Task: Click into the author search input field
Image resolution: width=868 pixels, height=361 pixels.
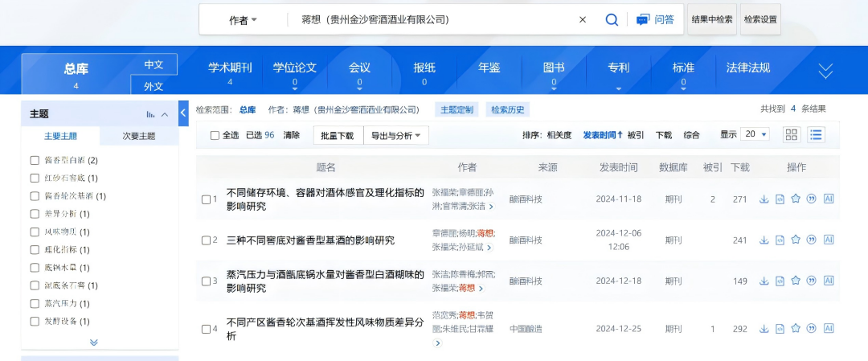Action: click(434, 20)
